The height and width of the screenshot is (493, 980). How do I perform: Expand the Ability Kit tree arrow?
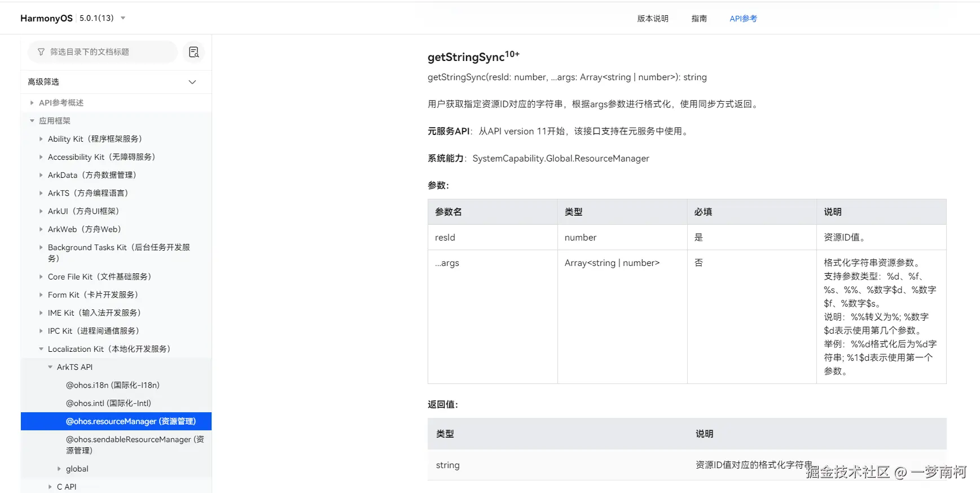click(41, 139)
